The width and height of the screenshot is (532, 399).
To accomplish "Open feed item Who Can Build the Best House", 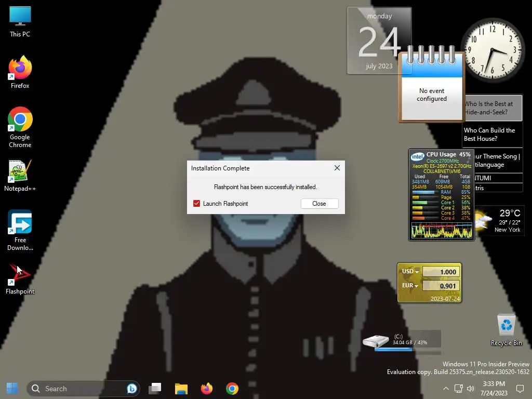I will click(x=493, y=135).
